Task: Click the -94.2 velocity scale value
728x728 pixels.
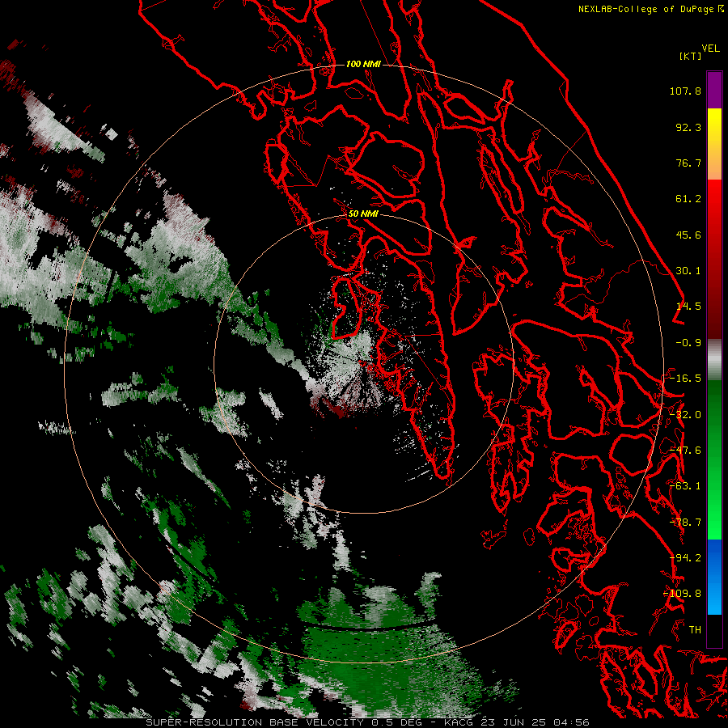Action: [x=685, y=558]
